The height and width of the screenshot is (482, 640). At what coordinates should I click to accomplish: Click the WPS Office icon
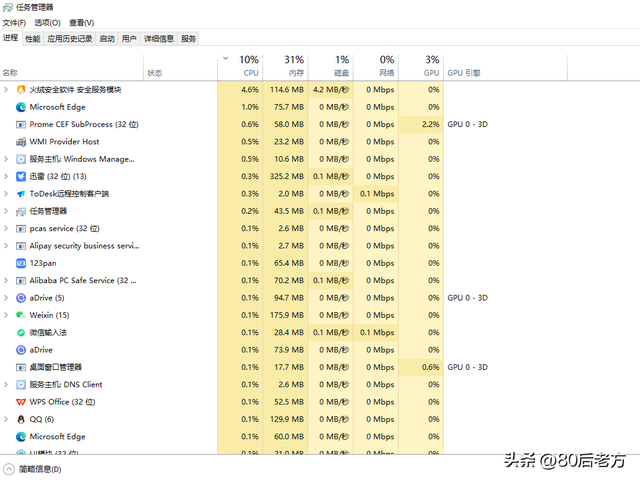tap(21, 402)
